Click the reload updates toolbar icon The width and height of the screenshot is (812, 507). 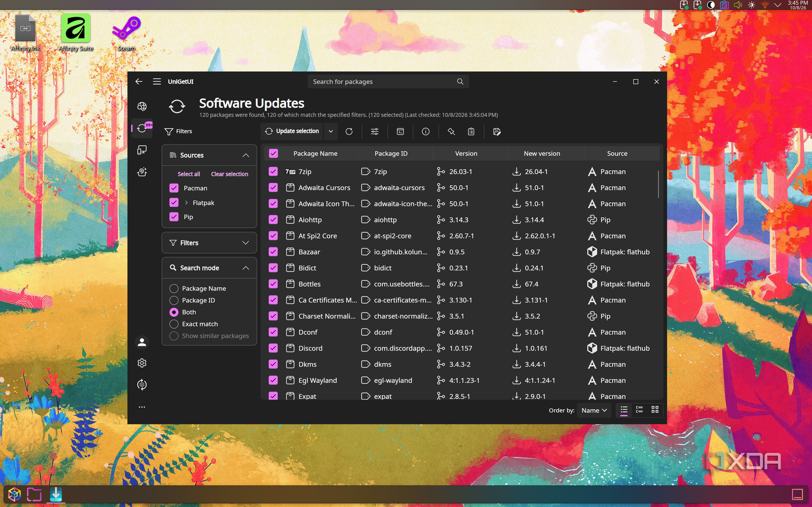coord(349,131)
